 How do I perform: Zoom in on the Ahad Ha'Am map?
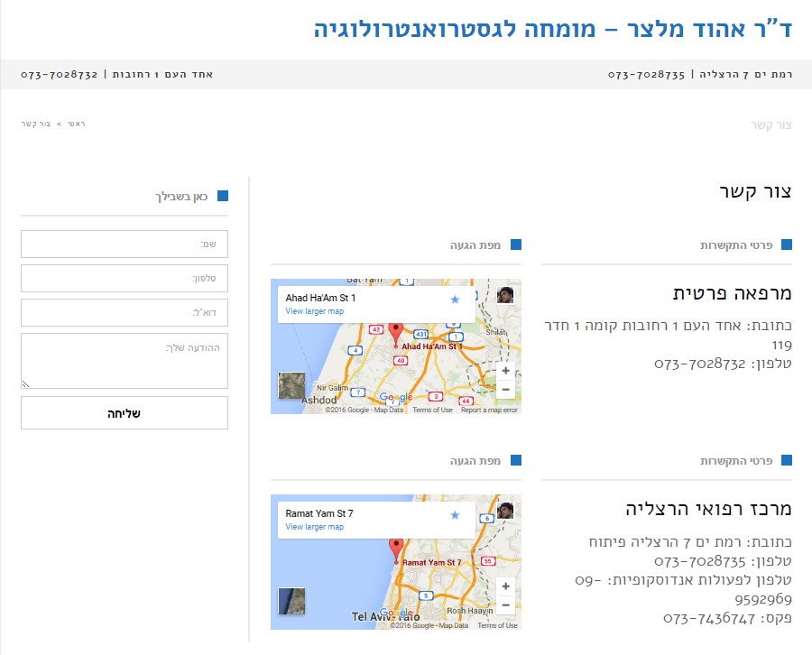tap(506, 371)
